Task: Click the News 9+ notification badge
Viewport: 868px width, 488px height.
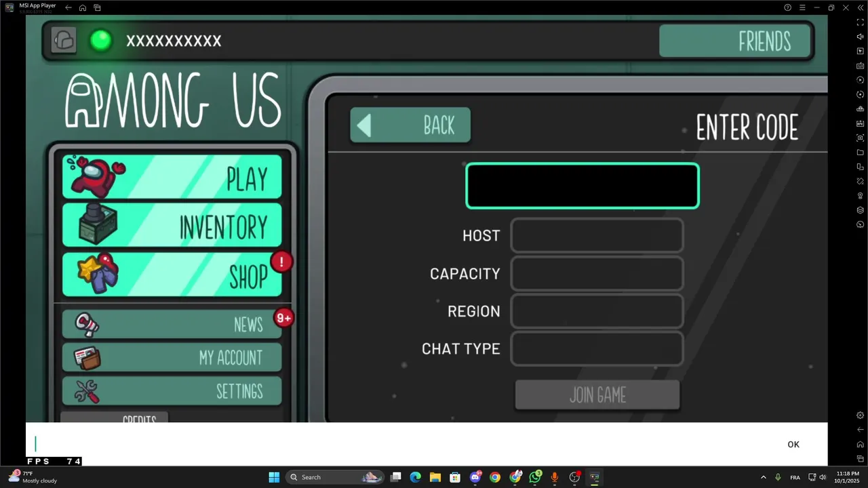Action: [x=284, y=318]
